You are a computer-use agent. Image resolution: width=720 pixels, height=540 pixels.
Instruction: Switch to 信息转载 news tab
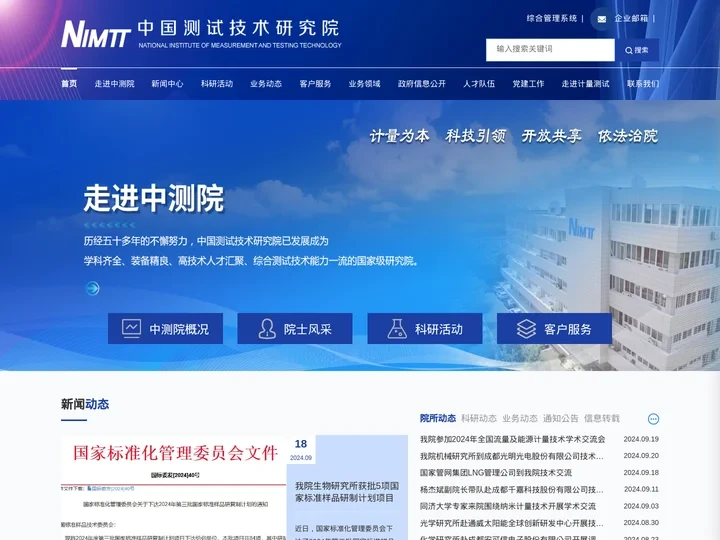tap(602, 418)
